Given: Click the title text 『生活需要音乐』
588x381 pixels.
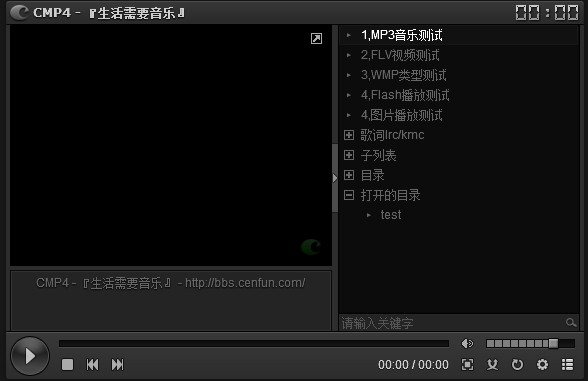Looking at the screenshot, I should [136, 13].
